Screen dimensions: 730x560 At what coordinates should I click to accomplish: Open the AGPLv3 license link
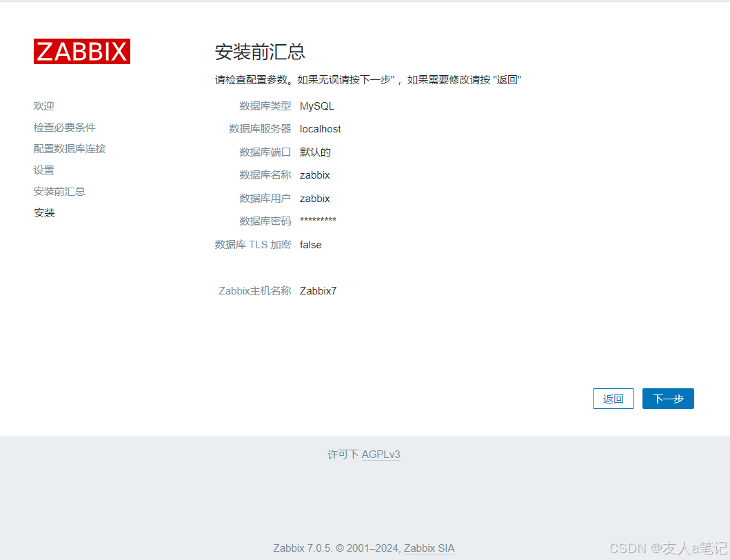(381, 454)
